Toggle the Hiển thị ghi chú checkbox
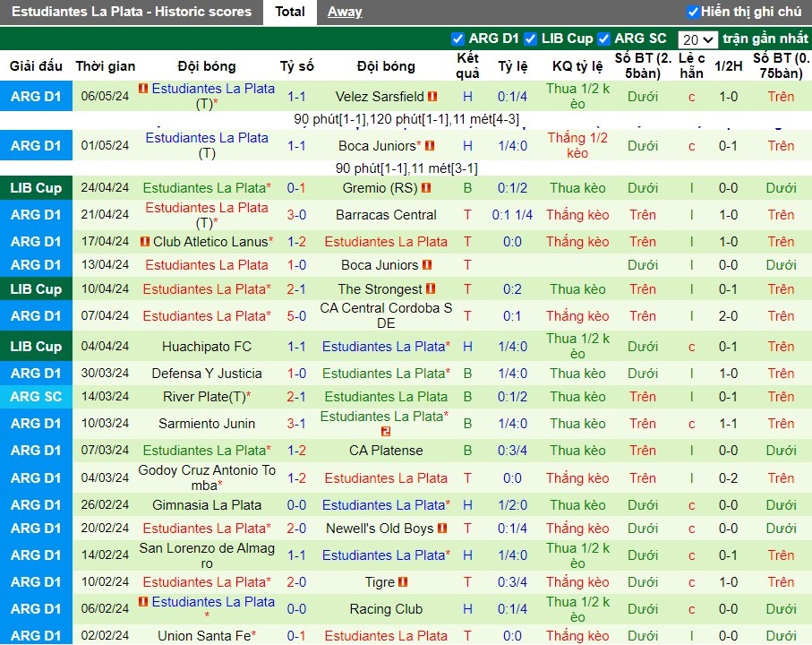This screenshot has width=812, height=645. point(692,12)
